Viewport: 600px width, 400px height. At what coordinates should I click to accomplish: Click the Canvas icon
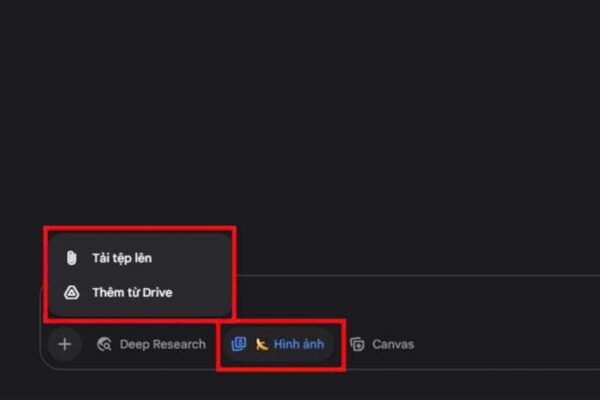tap(357, 344)
